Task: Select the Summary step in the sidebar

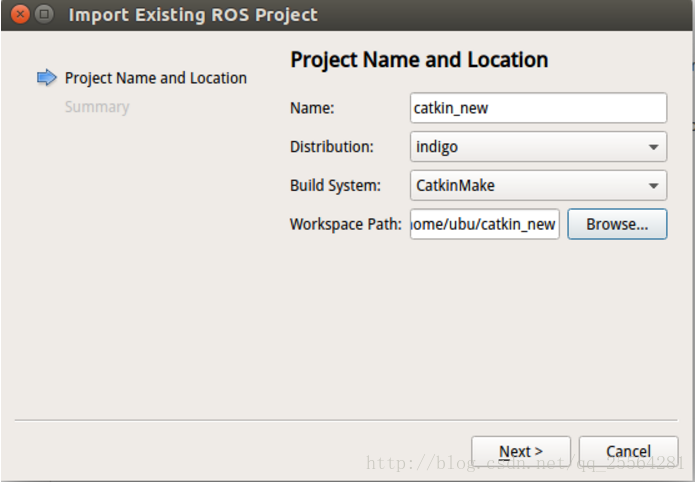Action: pyautogui.click(x=97, y=107)
